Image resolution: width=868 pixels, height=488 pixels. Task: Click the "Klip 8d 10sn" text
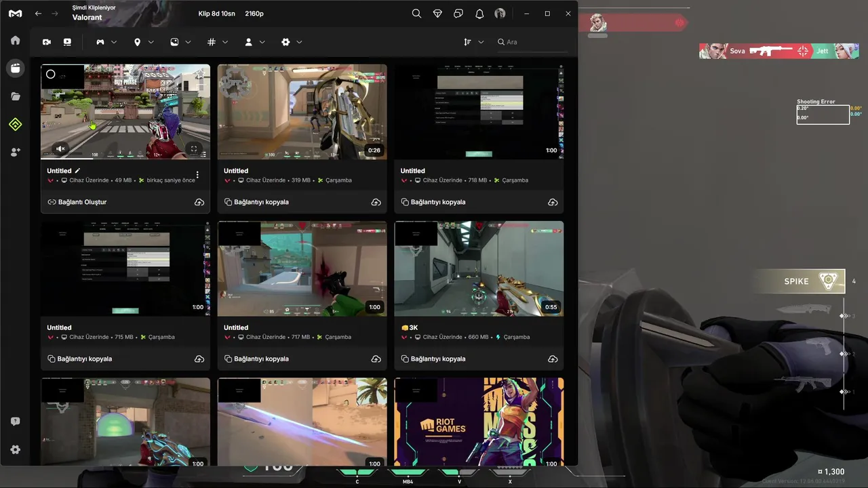[x=217, y=14]
